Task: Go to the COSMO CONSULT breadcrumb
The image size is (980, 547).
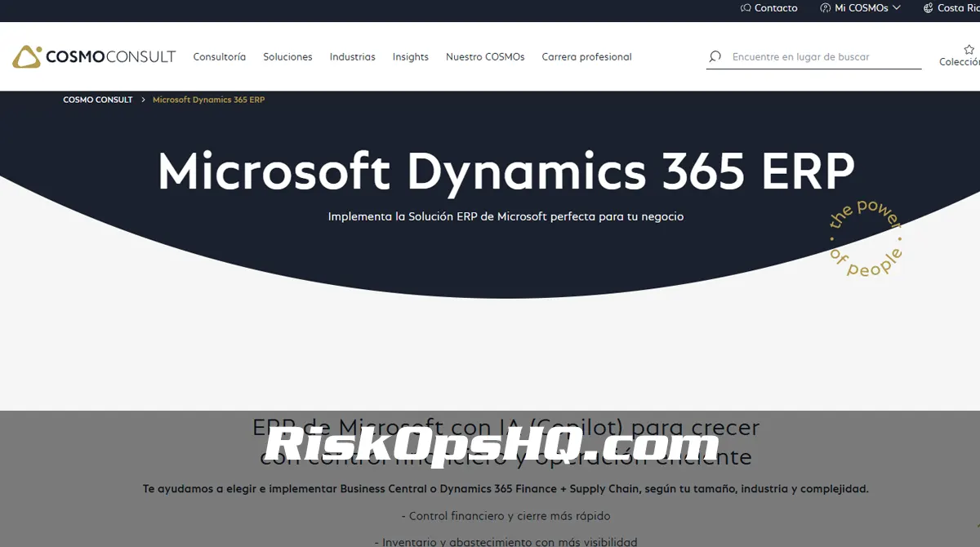Action: point(98,100)
